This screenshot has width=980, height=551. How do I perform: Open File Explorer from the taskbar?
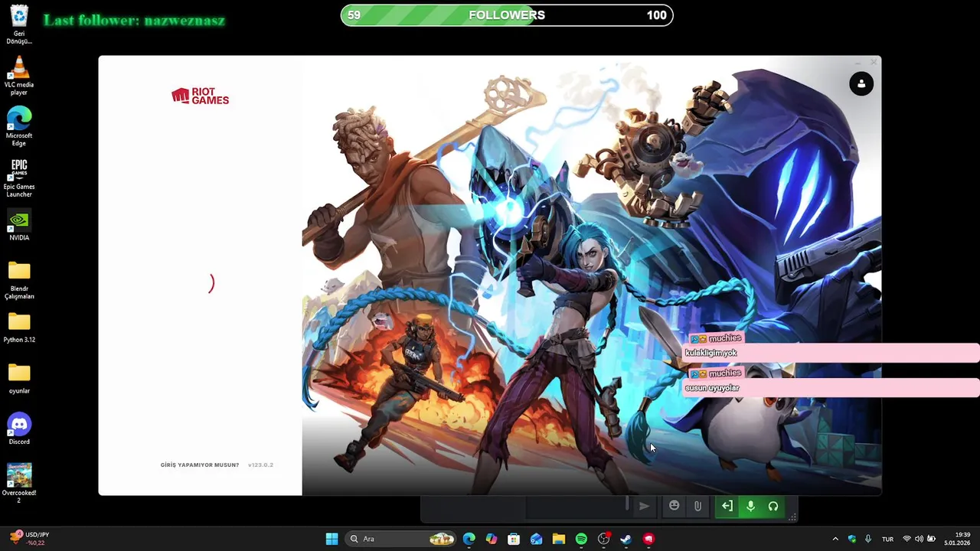(x=559, y=539)
